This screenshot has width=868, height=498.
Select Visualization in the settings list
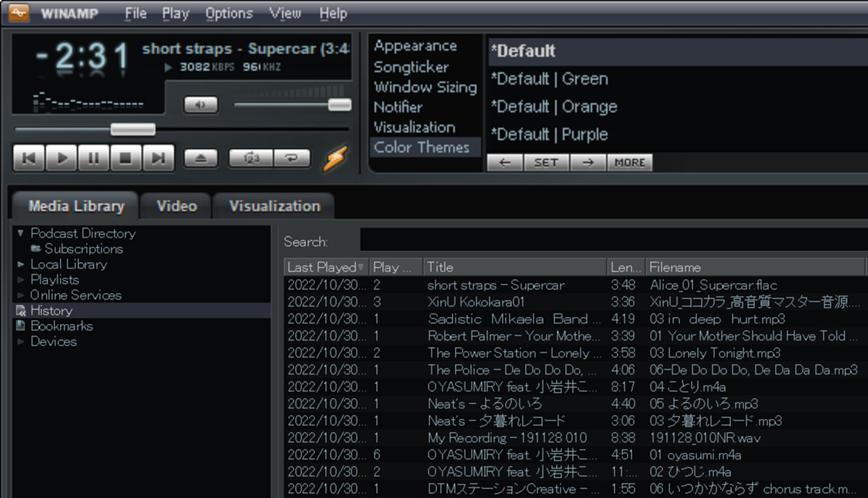(414, 127)
